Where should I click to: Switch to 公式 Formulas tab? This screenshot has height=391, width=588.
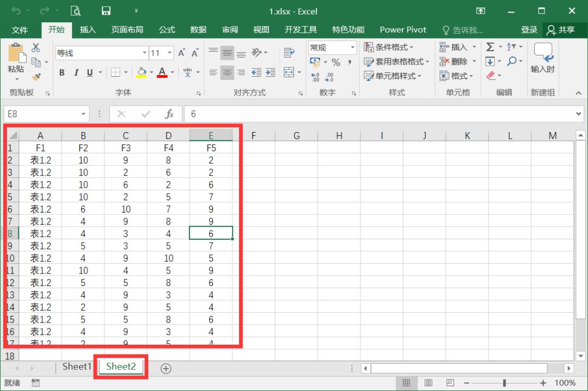tap(167, 30)
